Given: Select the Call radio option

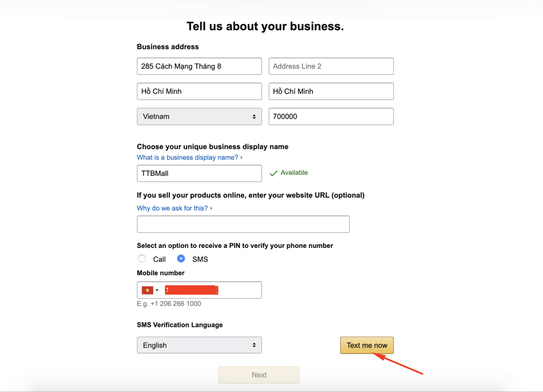Looking at the screenshot, I should point(142,259).
